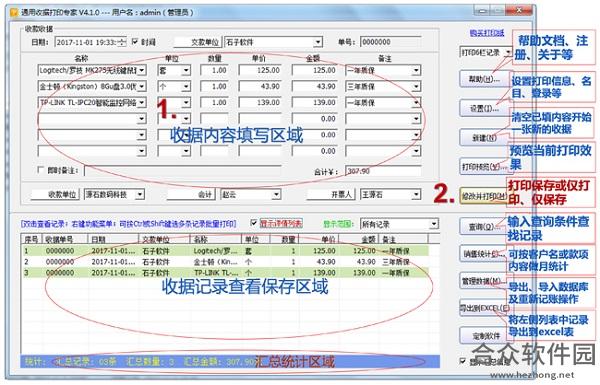Enable the 即时备注 checkbox
This screenshot has width=600, height=385.
(x=41, y=170)
